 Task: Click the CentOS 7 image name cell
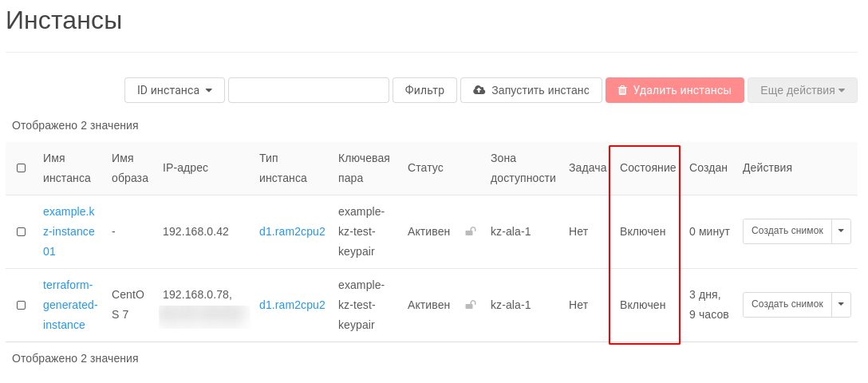click(128, 305)
